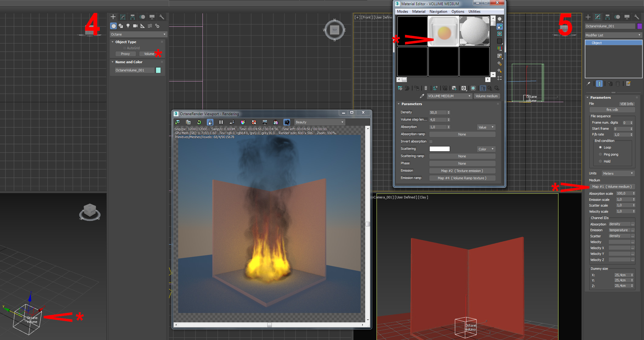
Task: Open the Utilities menu in the Material Editor
Action: (x=474, y=12)
